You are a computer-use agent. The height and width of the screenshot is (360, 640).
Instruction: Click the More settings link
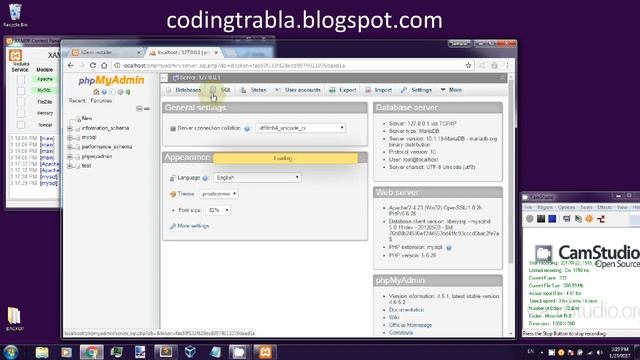[x=193, y=226]
